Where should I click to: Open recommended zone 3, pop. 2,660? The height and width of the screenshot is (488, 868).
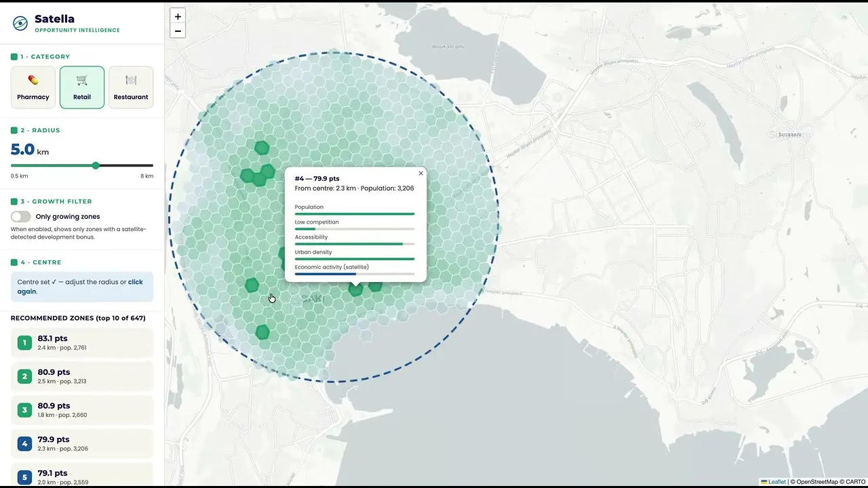click(x=82, y=410)
